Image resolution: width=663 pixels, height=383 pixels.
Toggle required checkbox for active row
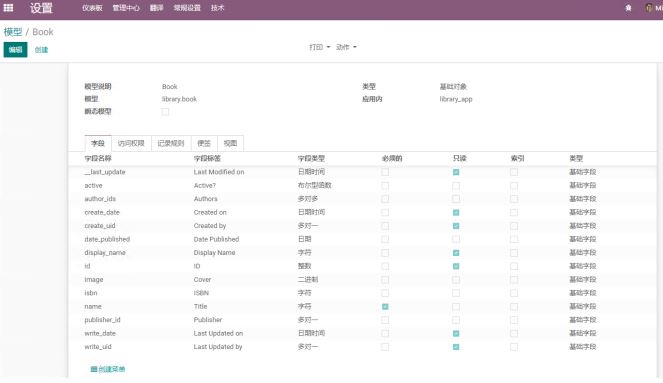385,186
